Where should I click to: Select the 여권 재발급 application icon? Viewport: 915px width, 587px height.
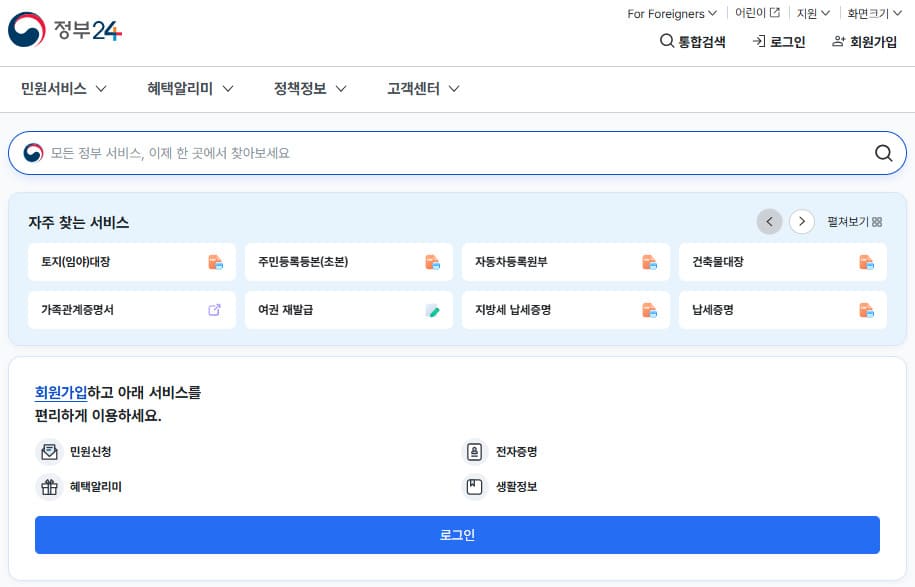[x=433, y=311]
